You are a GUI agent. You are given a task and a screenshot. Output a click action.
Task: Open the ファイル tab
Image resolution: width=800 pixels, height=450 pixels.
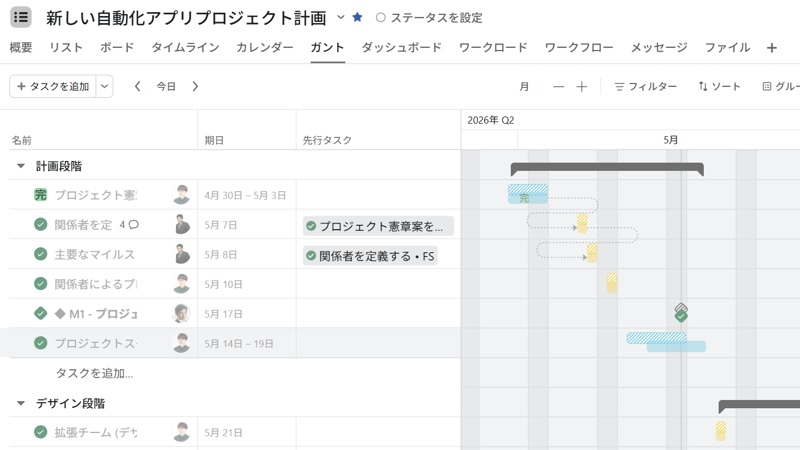click(728, 47)
